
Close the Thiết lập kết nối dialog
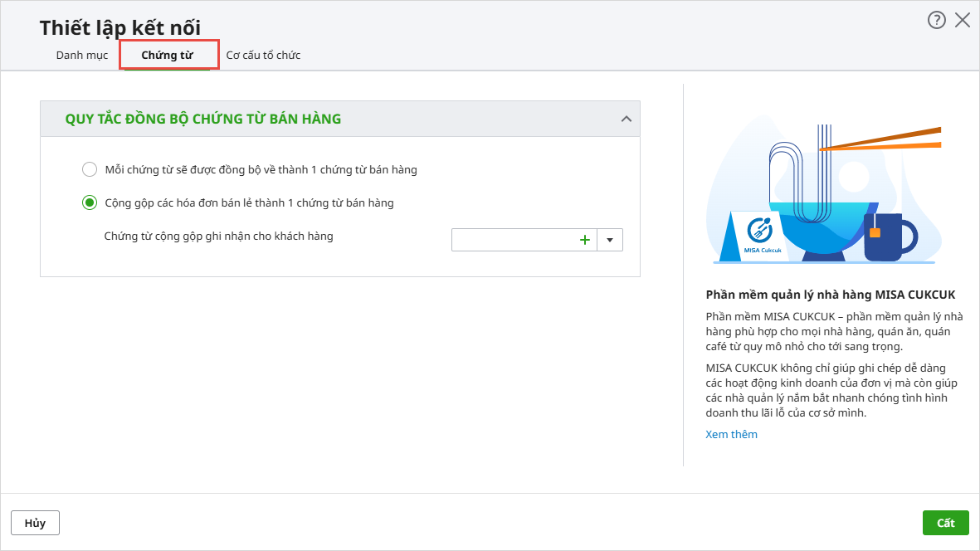coord(963,21)
